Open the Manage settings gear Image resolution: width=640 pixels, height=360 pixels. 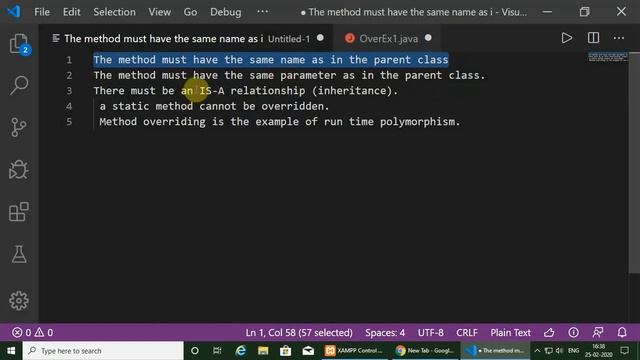[x=19, y=301]
